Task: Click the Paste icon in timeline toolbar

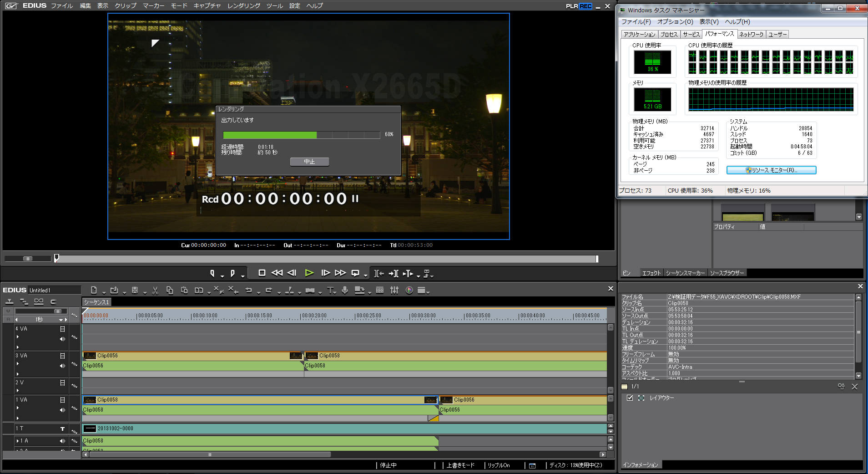Action: [184, 290]
